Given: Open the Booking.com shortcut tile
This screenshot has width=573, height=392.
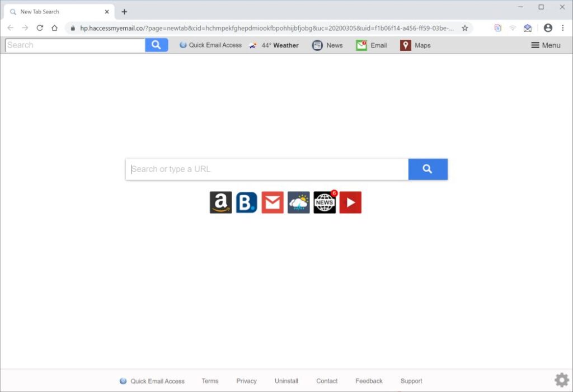Looking at the screenshot, I should 247,202.
